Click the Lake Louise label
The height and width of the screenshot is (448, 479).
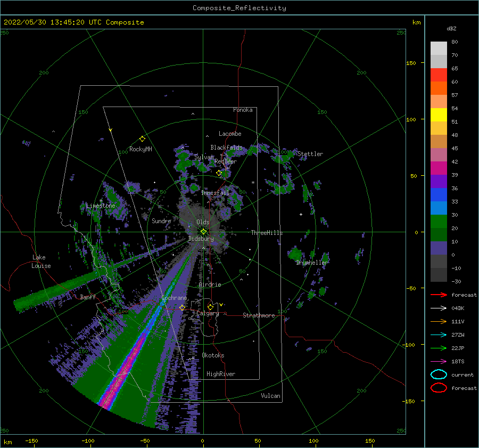click(41, 262)
